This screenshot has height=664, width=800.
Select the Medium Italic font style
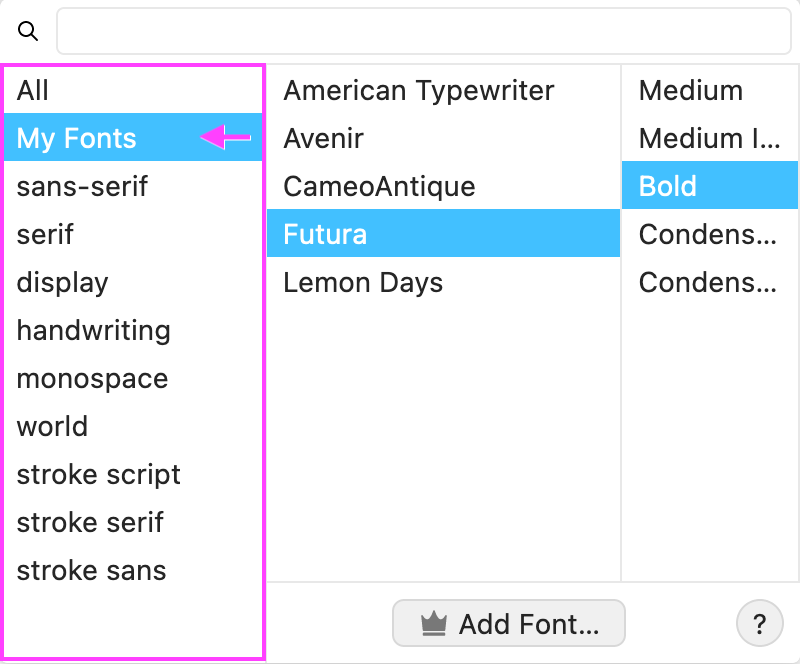[708, 139]
